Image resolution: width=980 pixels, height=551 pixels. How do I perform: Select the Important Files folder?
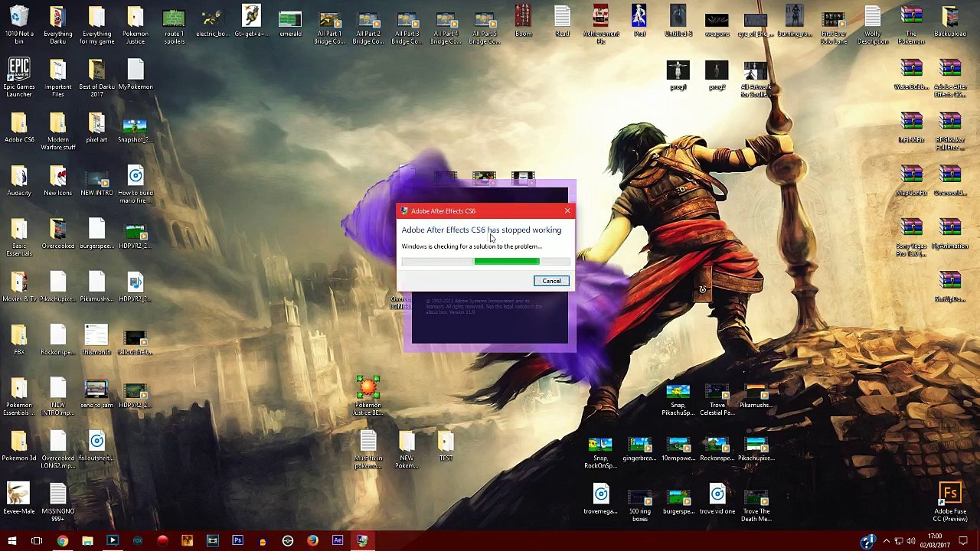(57, 77)
